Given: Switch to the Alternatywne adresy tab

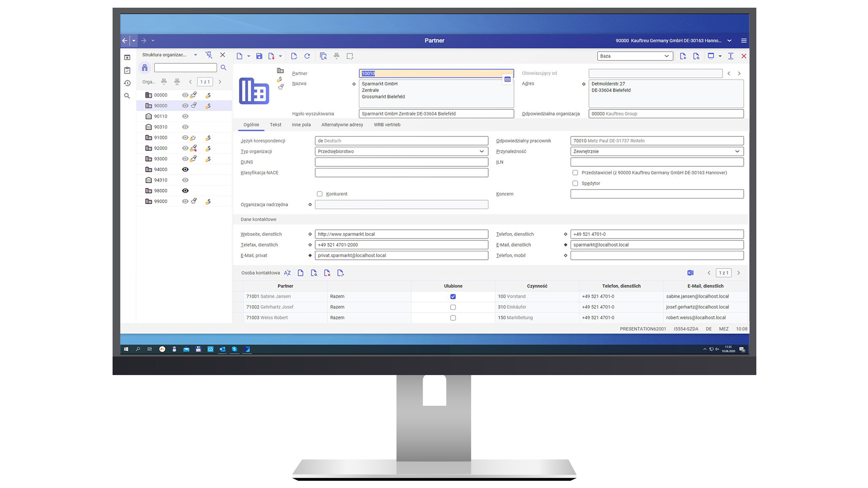Looking at the screenshot, I should [x=342, y=125].
